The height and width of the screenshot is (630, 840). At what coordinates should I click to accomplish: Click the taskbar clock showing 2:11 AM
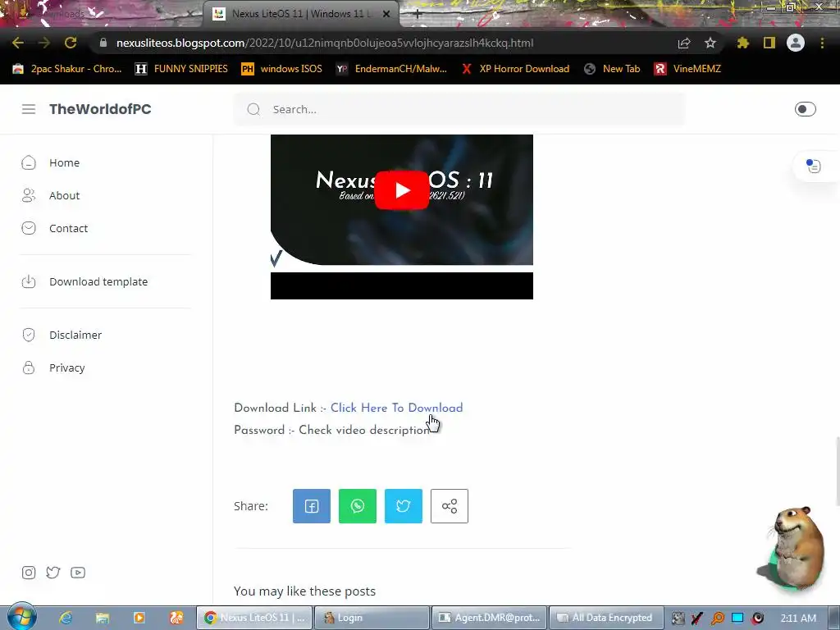click(x=798, y=618)
